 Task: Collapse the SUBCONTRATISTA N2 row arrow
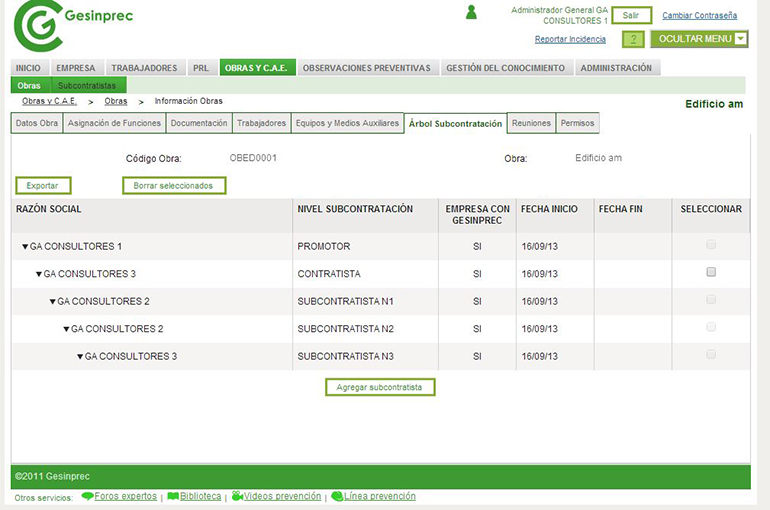tap(66, 329)
